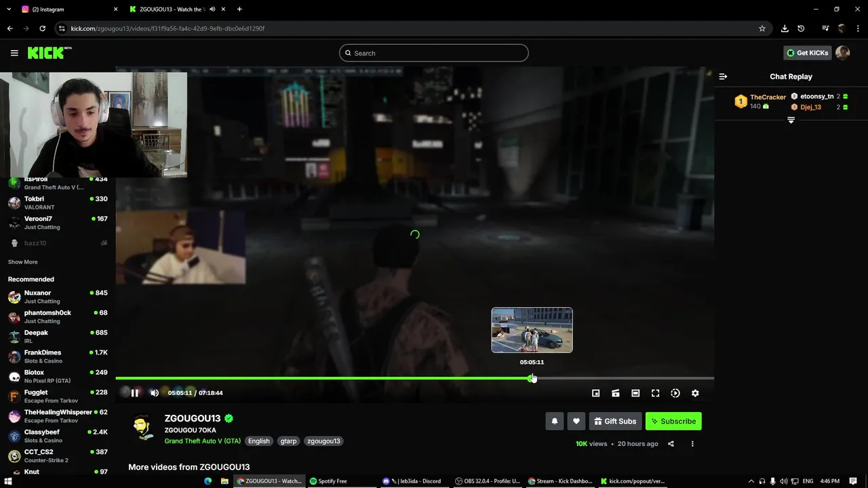Open video player settings gear
Viewport: 868px width, 488px height.
[695, 393]
